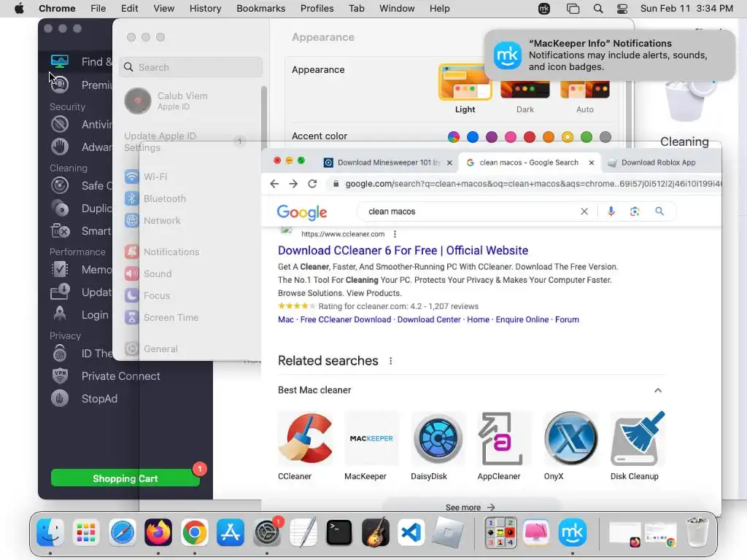Open the Bookmarks menu

click(260, 9)
